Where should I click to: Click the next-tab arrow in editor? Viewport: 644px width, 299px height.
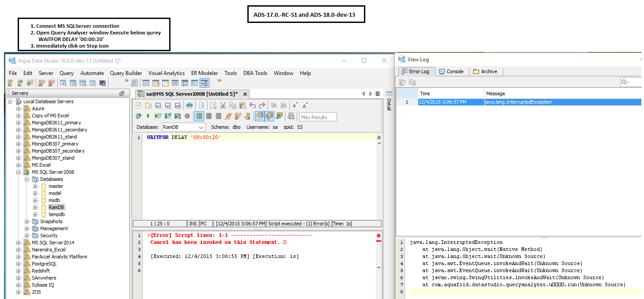370,93
